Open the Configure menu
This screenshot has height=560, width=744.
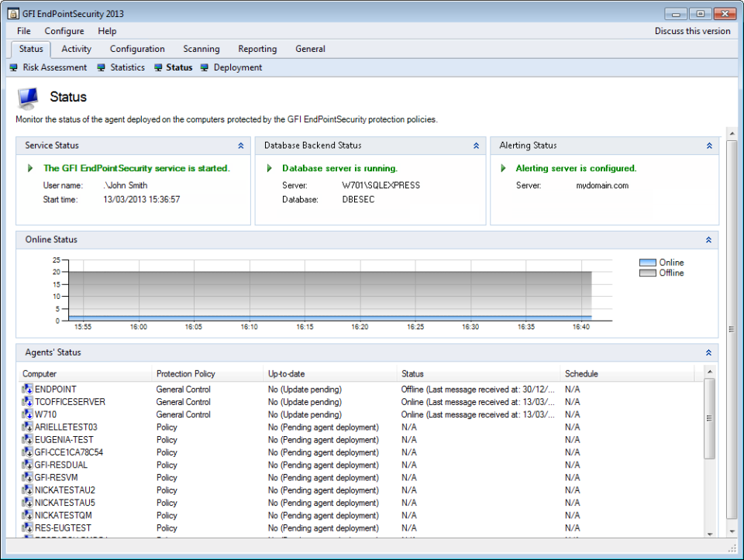pyautogui.click(x=64, y=31)
